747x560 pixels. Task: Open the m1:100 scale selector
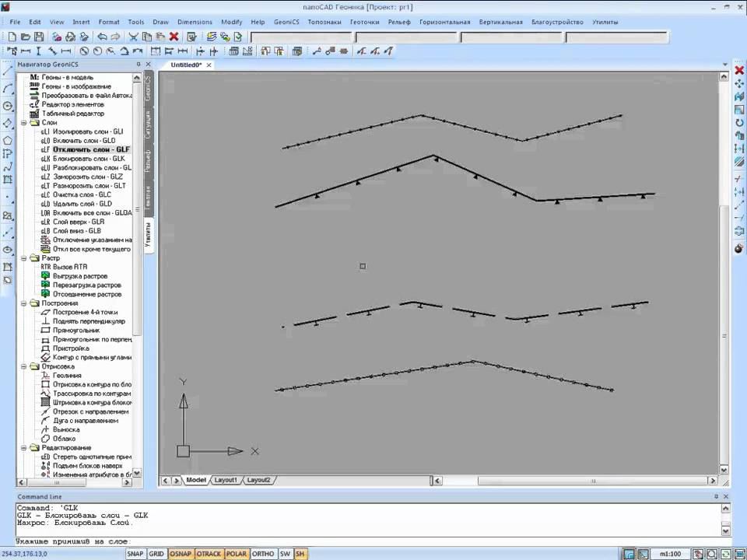point(670,554)
